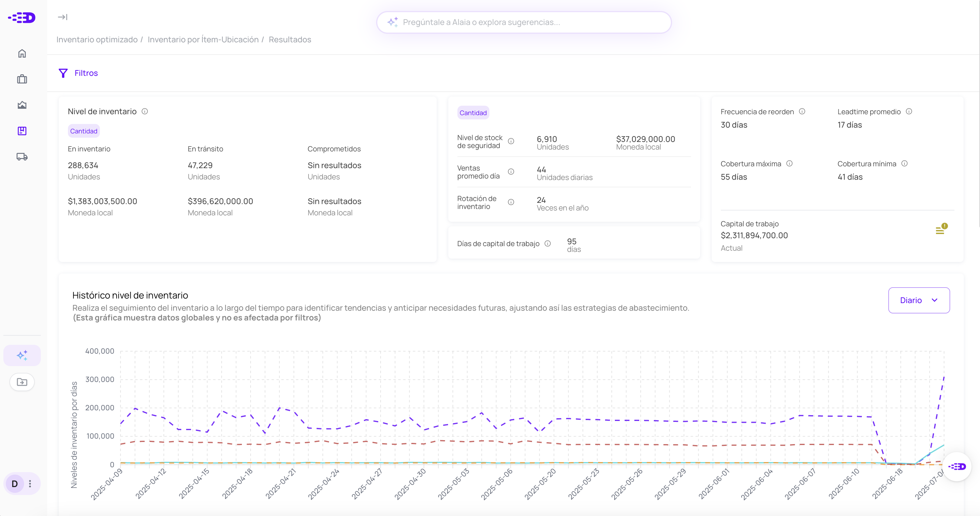Click the $1,383,003,500.00 inventory value
The height and width of the screenshot is (516, 980).
[102, 201]
